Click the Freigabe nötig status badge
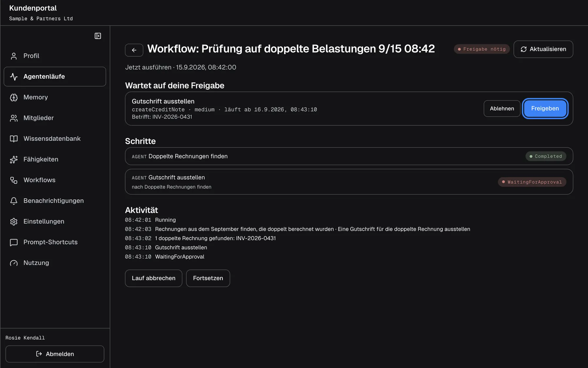Screen dimensions: 588x368 click(482, 49)
